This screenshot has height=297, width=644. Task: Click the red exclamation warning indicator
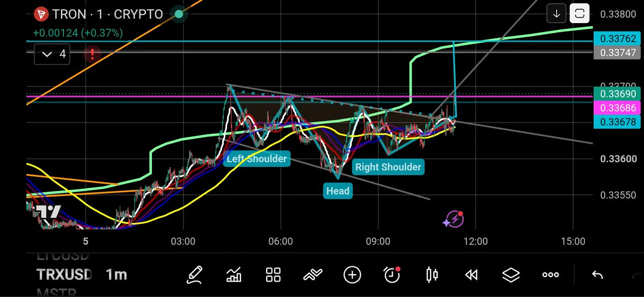tap(92, 54)
